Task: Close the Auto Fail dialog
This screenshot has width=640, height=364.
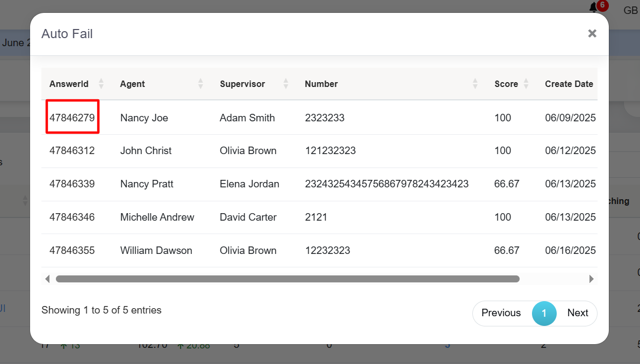Action: click(x=592, y=33)
